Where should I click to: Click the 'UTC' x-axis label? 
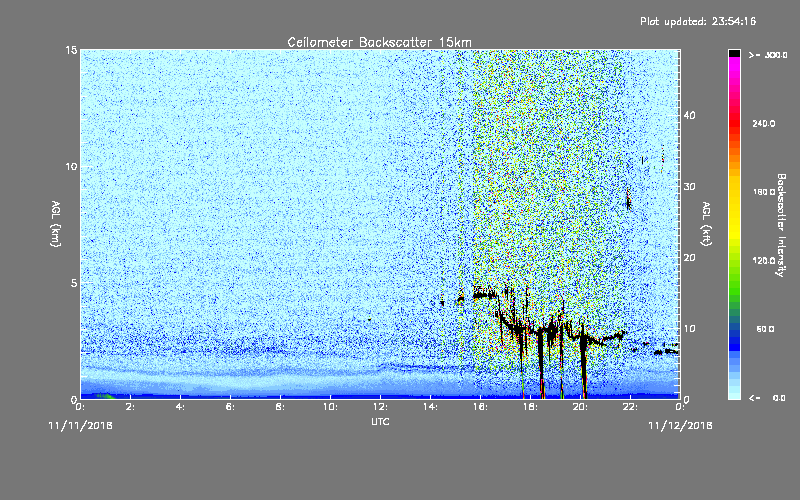380,421
